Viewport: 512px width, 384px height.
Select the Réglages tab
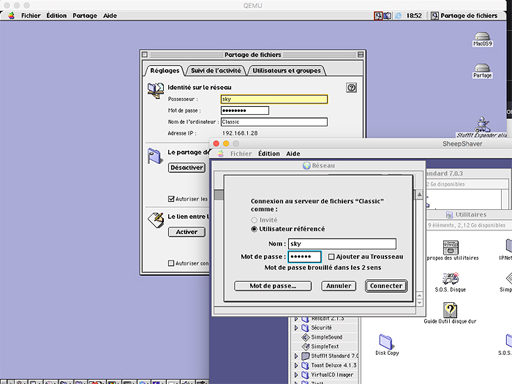165,71
